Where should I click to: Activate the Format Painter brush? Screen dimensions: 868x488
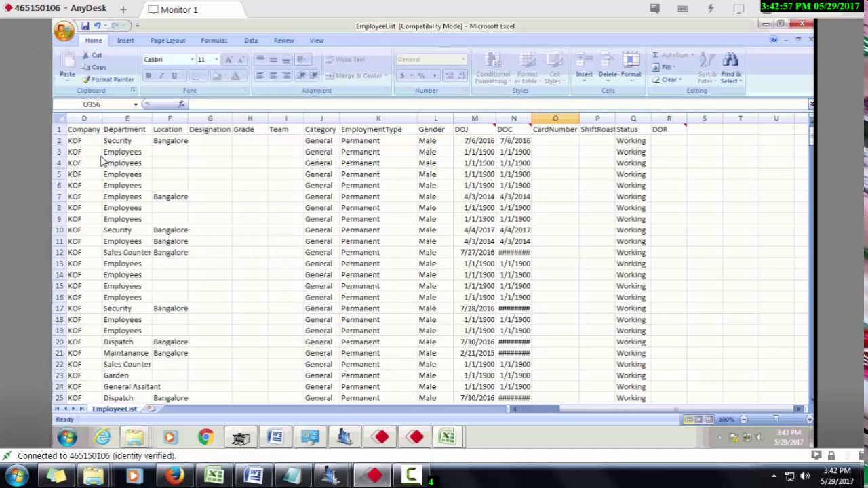click(x=108, y=79)
